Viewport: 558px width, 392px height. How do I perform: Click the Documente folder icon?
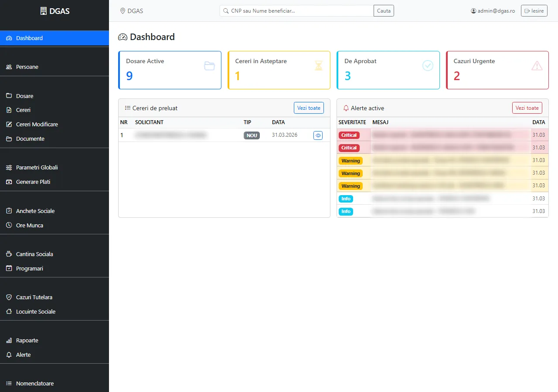[x=9, y=139]
